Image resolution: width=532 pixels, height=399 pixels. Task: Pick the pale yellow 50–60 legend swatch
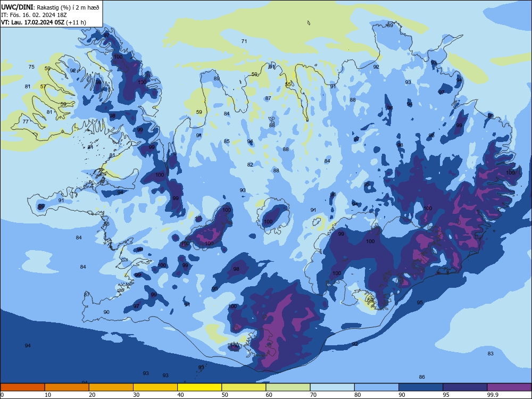tap(244, 387)
